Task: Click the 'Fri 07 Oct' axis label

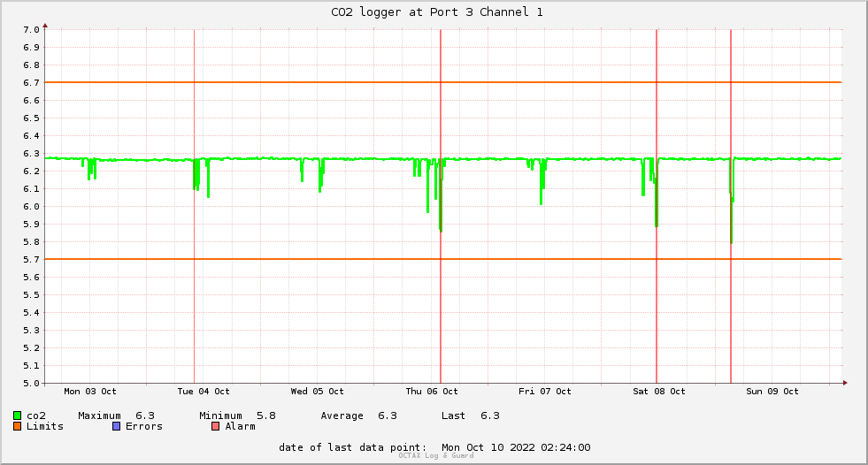Action: click(545, 392)
